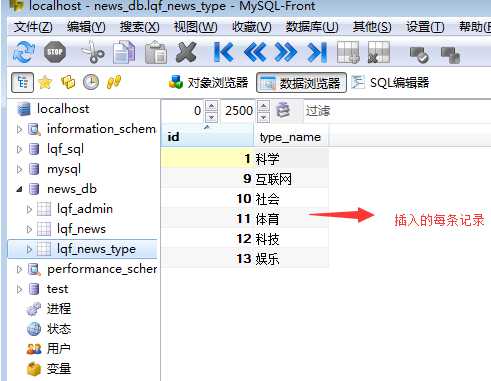Expand the lqf_news table node
Screen dimensions: 491x381
(x=29, y=229)
